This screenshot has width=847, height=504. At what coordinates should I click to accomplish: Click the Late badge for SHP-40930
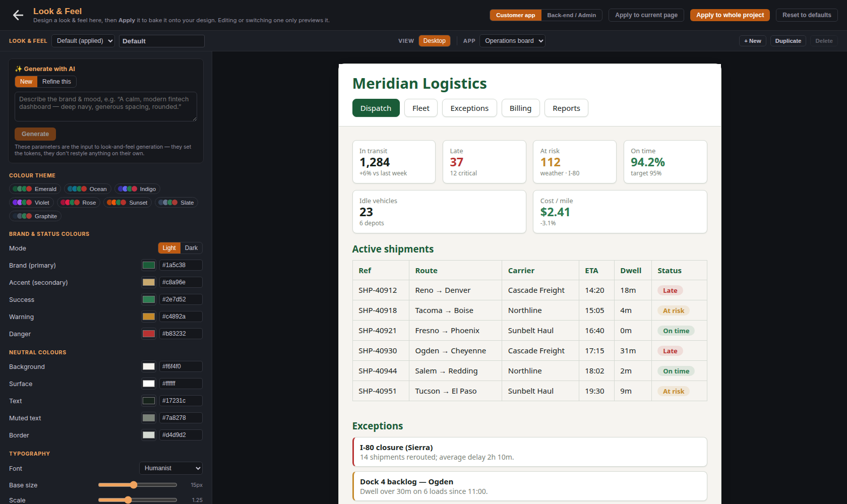(x=670, y=351)
